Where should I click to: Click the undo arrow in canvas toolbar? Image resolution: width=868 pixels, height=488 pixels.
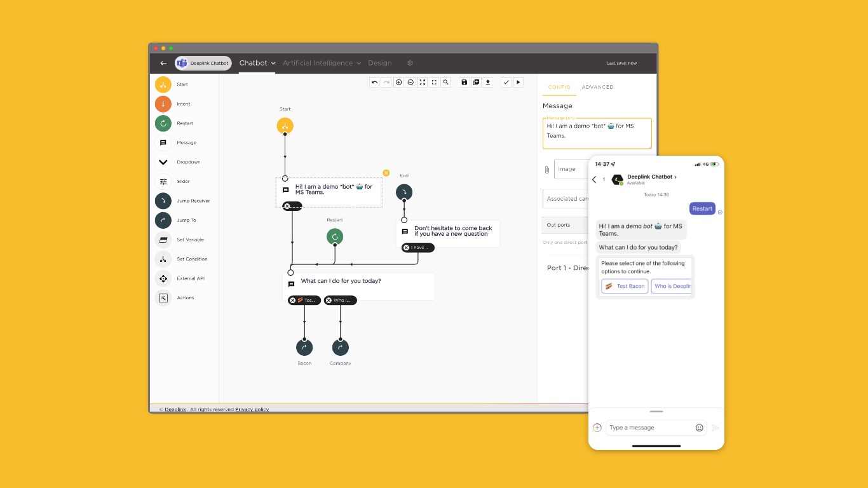pyautogui.click(x=374, y=82)
